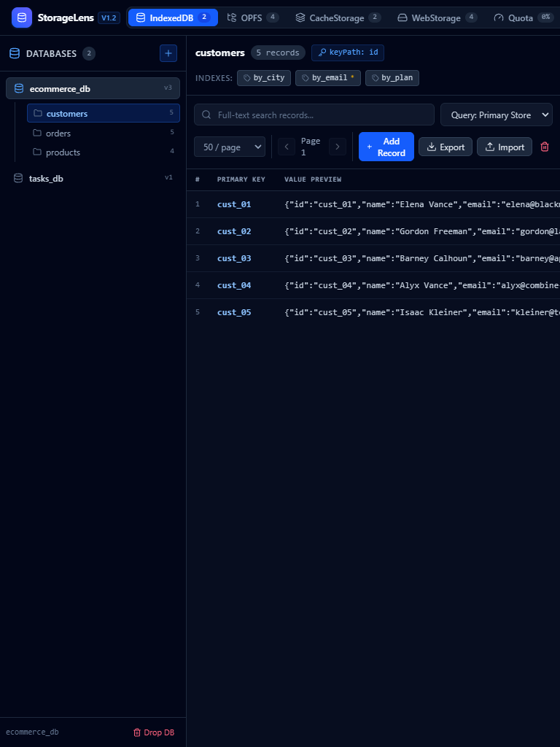Click the products folder icon

pyautogui.click(x=36, y=152)
